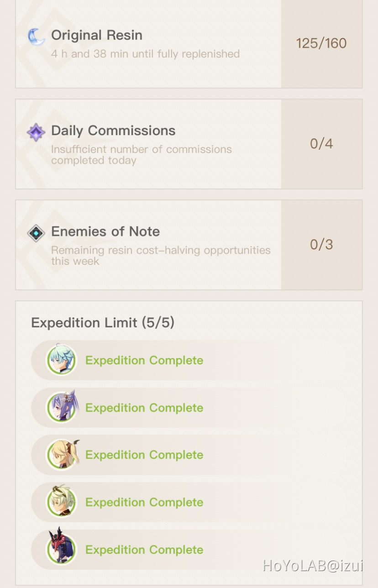Click the 125/160 resin counter
Screen dimensions: 378x588
[322, 43]
